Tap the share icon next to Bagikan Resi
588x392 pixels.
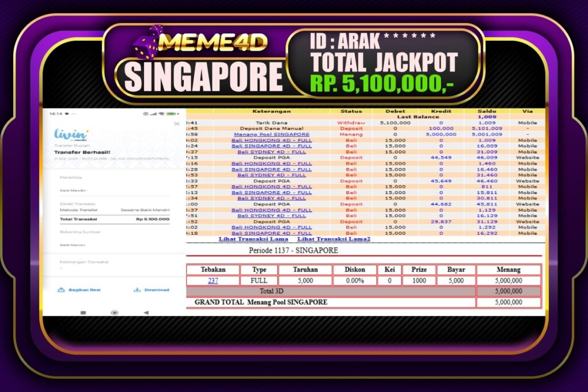tap(61, 290)
